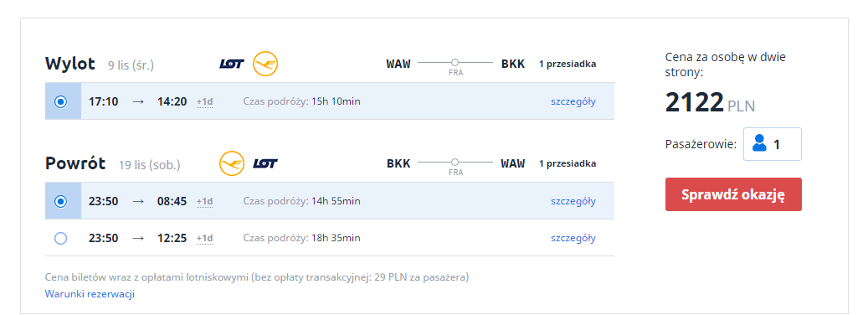Click the +1d indicator next to 14:20
Image resolution: width=868 pixels, height=315 pixels.
tap(205, 102)
